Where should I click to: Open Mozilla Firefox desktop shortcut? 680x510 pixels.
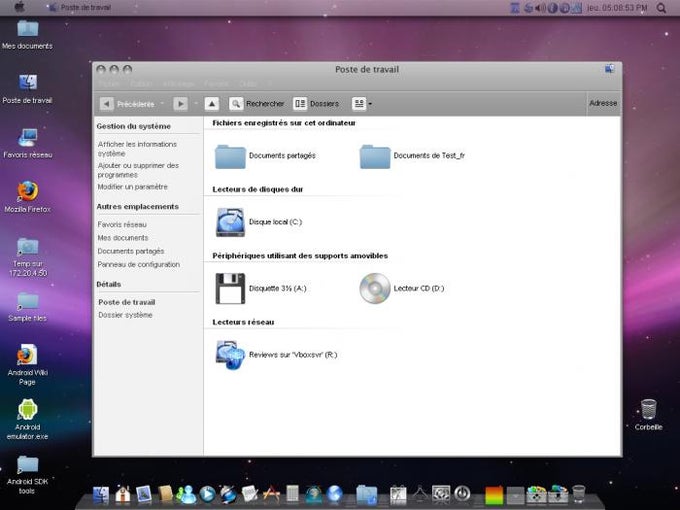(x=28, y=192)
